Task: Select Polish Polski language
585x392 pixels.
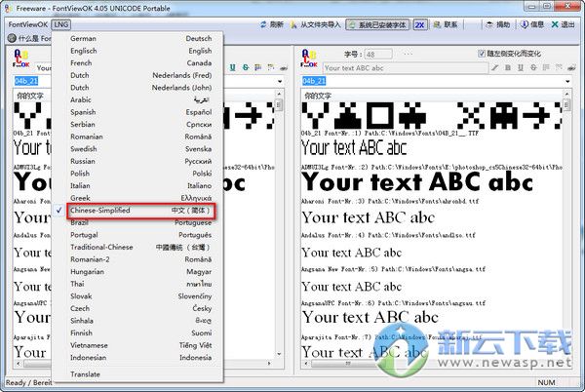Action: click(x=137, y=174)
